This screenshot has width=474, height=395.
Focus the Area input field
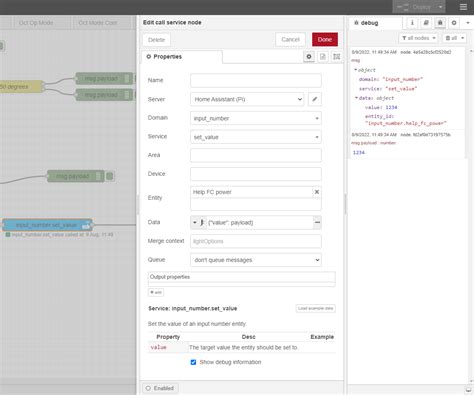coord(256,155)
